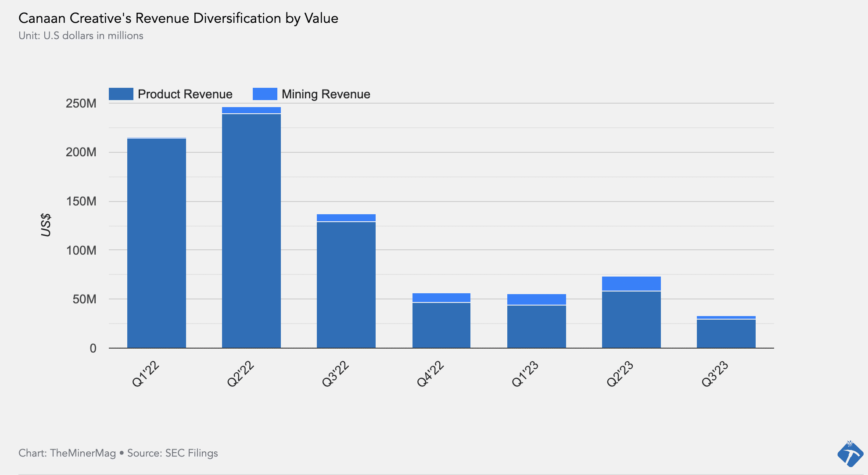Viewport: 868px width, 475px height.
Task: Select the Q2'23 mining revenue segment
Action: [x=631, y=284]
